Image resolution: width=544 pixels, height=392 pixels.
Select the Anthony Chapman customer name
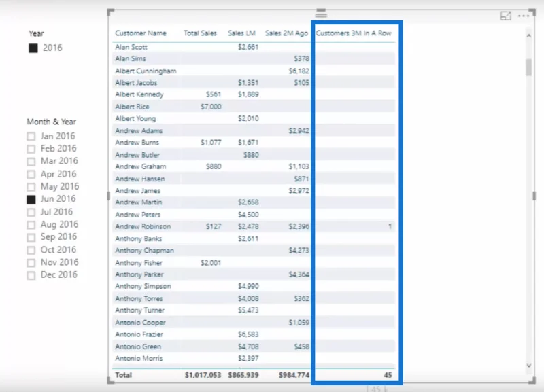click(144, 250)
